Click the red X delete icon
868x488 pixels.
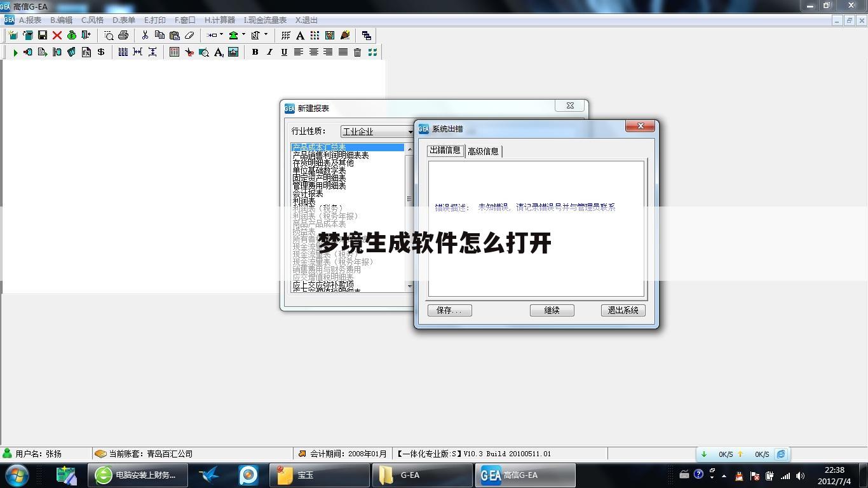coord(57,36)
